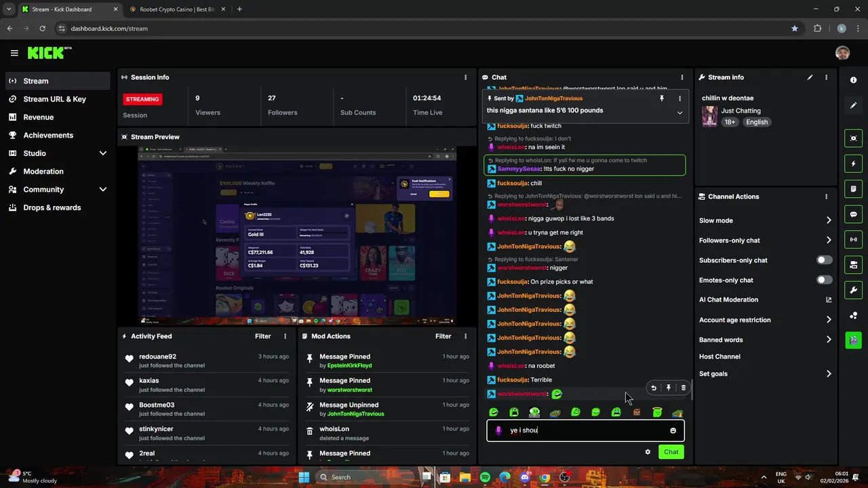
Task: Open the Revenue page
Action: [x=58, y=117]
